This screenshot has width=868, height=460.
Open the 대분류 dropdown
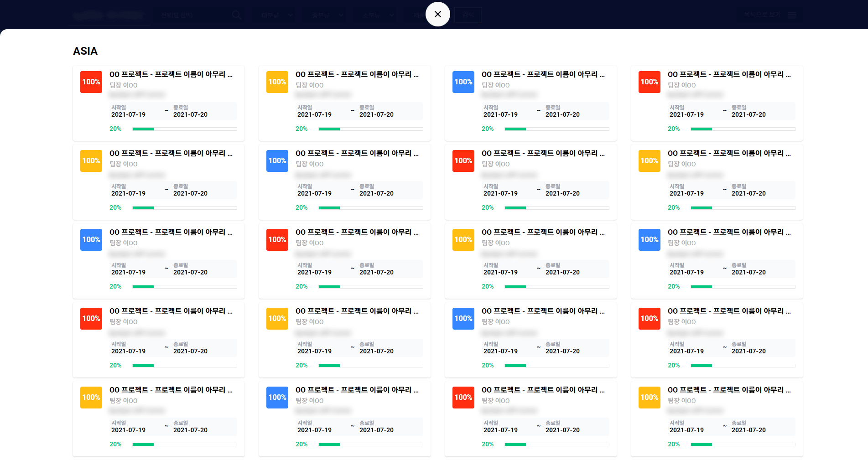[x=276, y=15]
